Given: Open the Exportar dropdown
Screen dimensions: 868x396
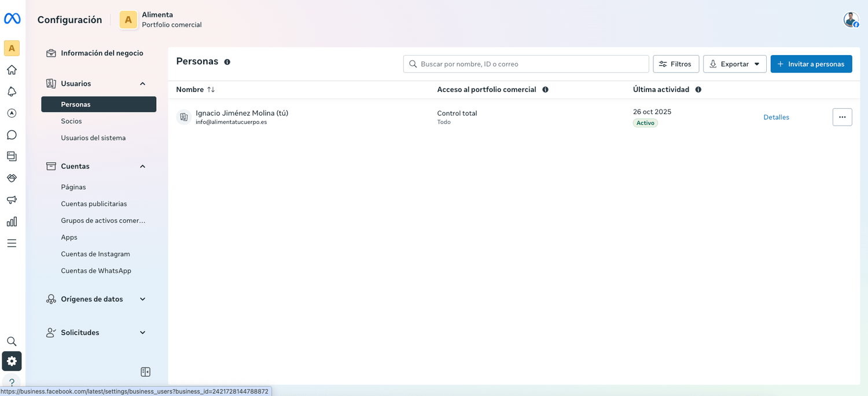Looking at the screenshot, I should [x=735, y=64].
